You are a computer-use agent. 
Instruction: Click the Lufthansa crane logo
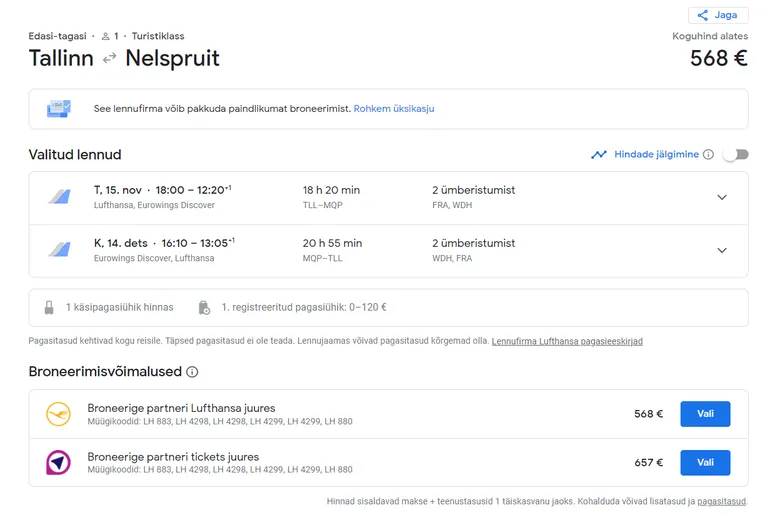(x=58, y=414)
